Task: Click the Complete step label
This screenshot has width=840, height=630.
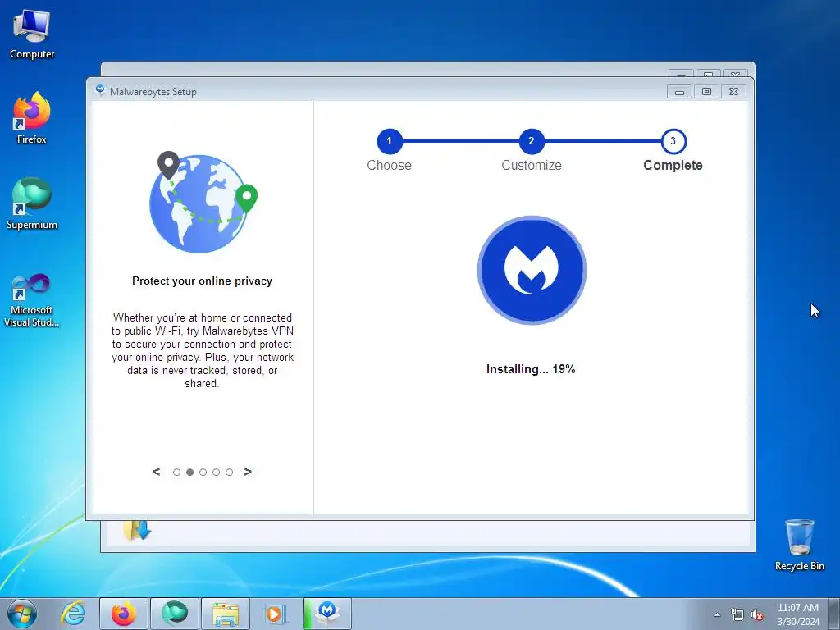Action: (673, 165)
